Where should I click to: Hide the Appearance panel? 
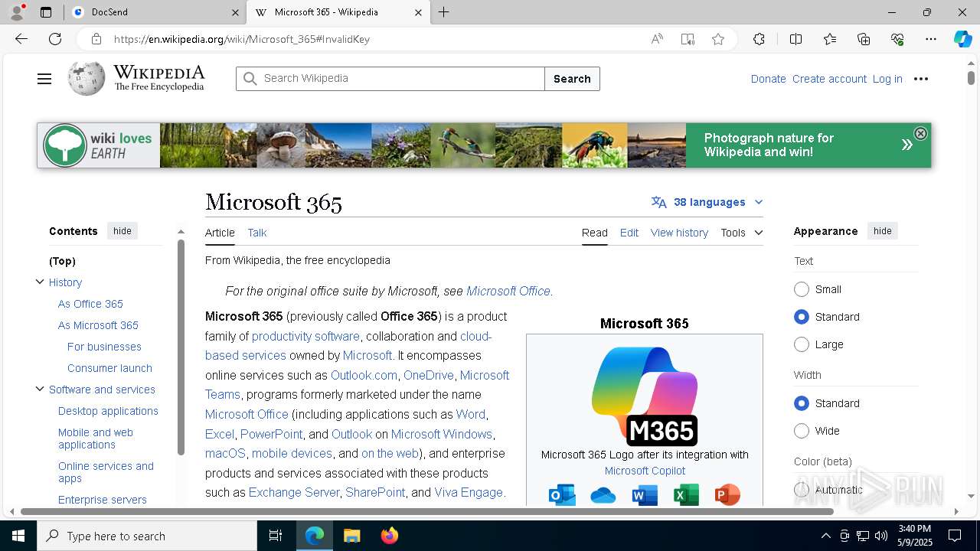point(883,231)
